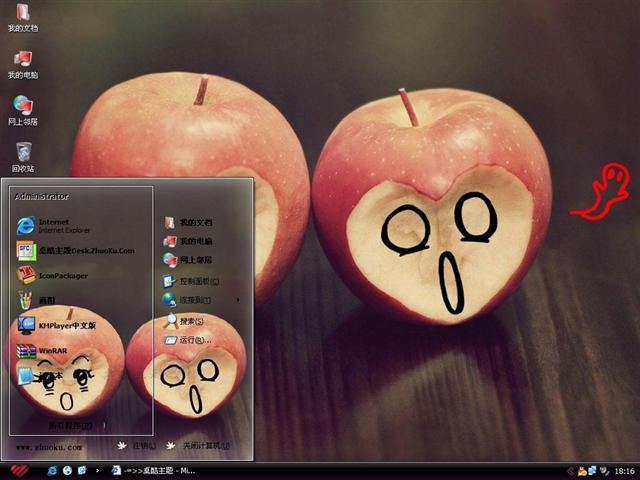
Task: Click blue network tray icon
Action: (592, 471)
